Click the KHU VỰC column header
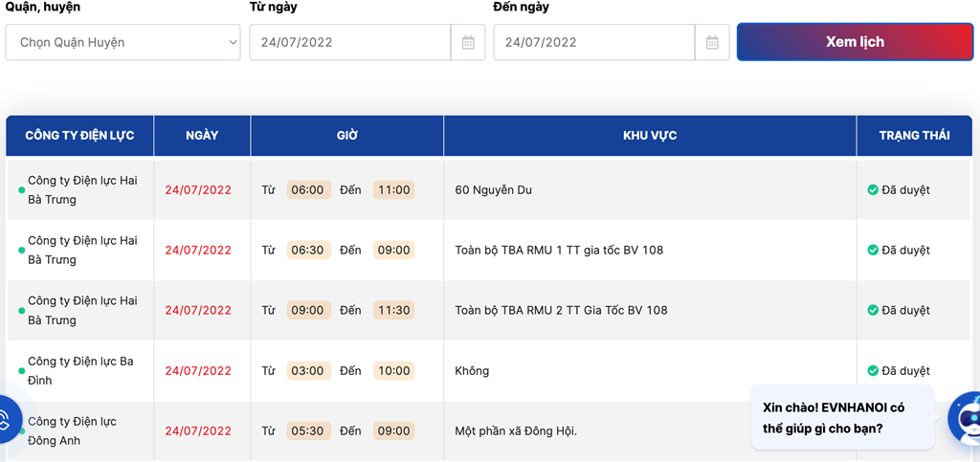 (650, 136)
